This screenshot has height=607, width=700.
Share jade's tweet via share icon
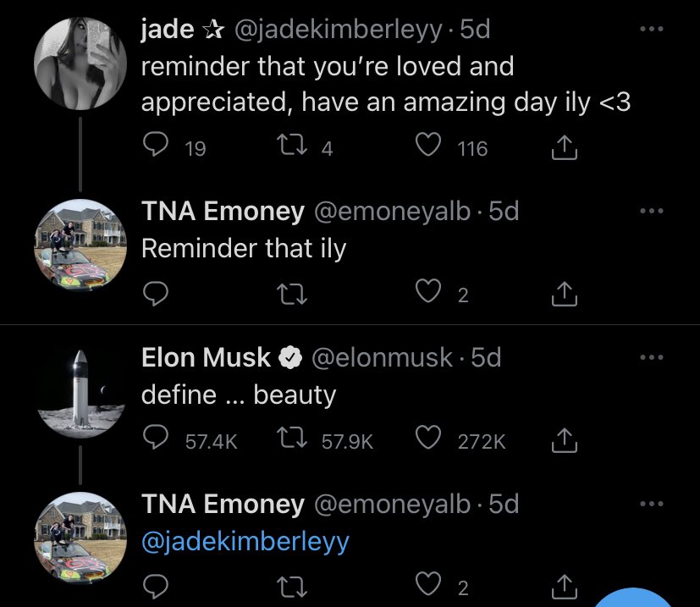coord(564,149)
